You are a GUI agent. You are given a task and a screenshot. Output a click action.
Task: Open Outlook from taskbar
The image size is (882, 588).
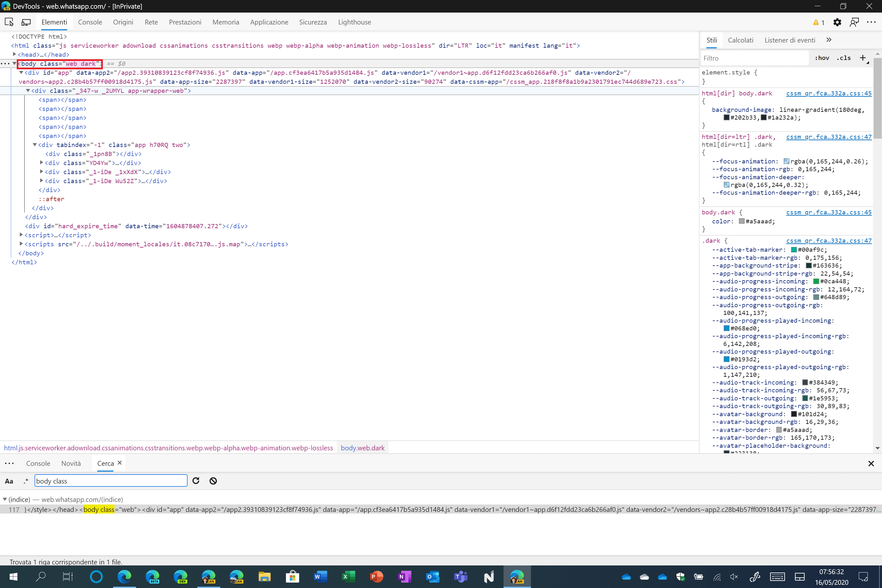[433, 577]
